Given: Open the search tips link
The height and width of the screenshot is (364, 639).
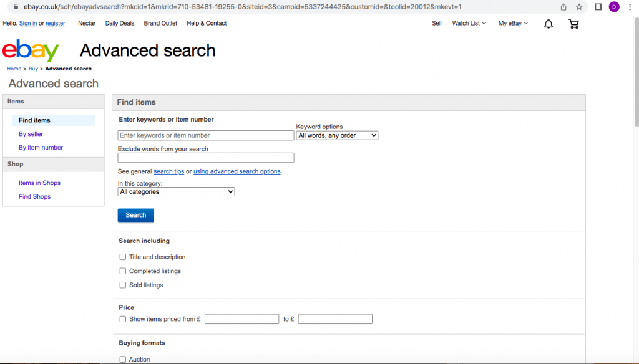Looking at the screenshot, I should point(168,171).
